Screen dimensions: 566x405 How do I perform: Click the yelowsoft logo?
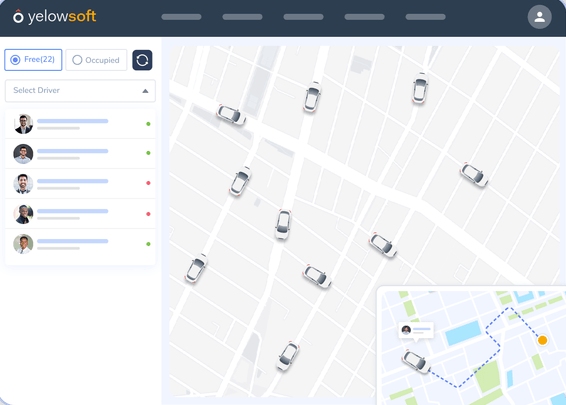[x=55, y=17]
